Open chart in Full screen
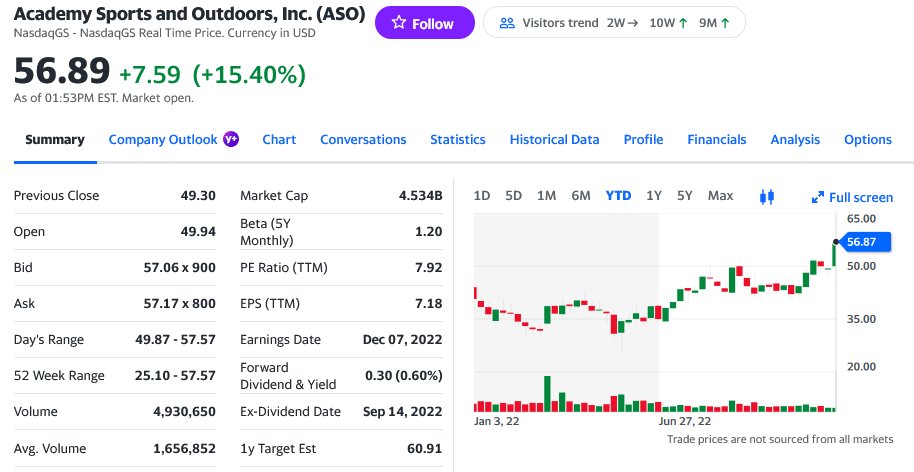914x472 pixels. [x=852, y=198]
